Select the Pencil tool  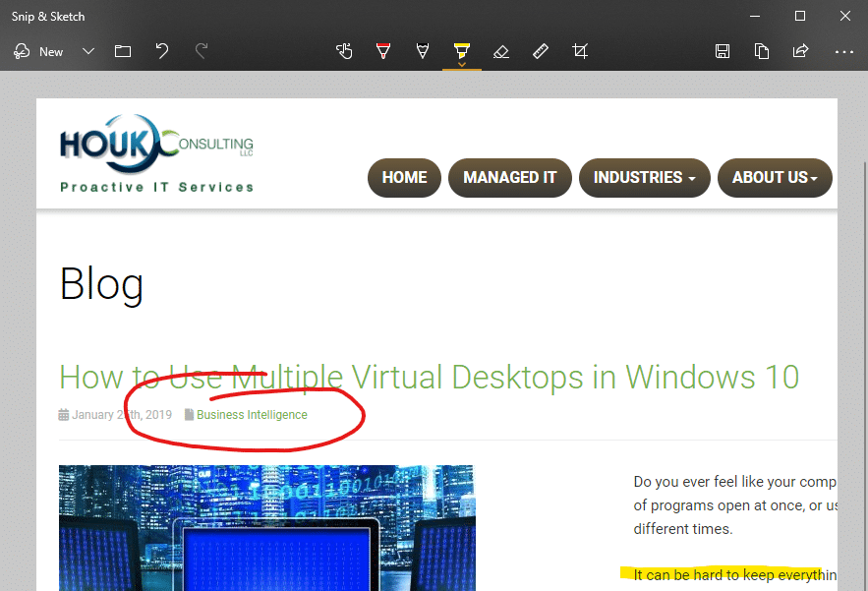(x=423, y=51)
